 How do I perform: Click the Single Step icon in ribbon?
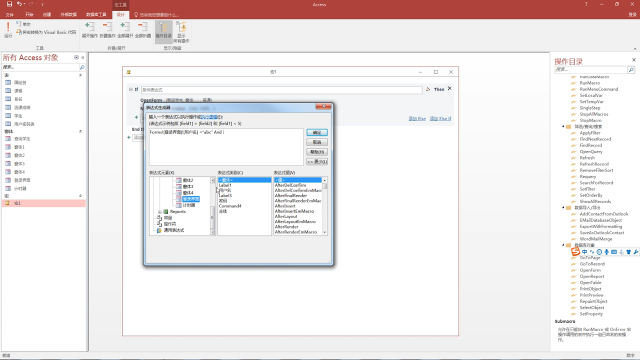tap(24, 24)
